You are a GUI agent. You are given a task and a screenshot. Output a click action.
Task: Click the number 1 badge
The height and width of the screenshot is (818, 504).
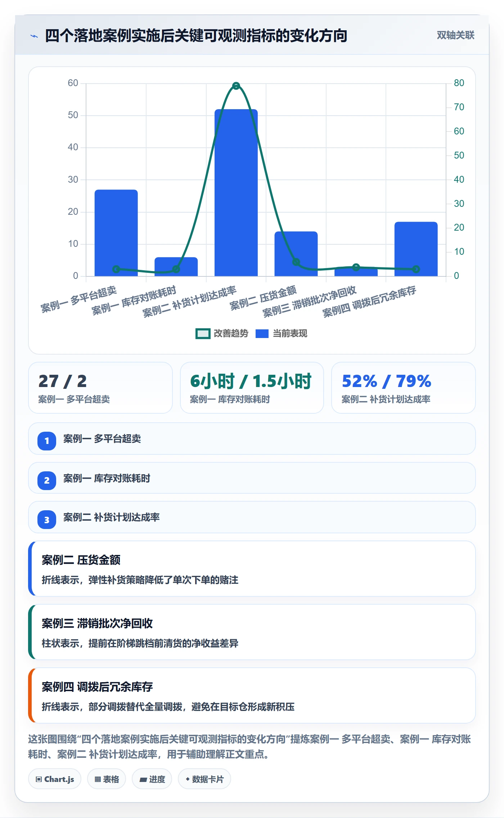click(x=47, y=441)
